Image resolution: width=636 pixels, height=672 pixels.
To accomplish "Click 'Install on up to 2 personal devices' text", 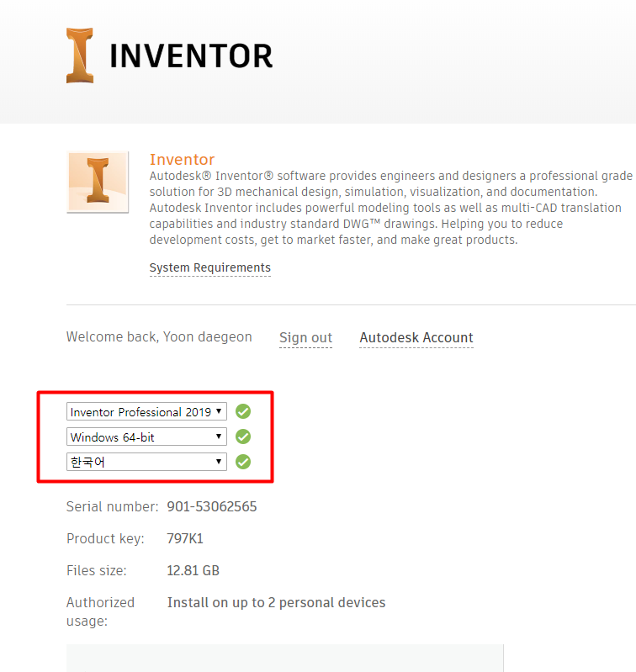I will tap(277, 602).
